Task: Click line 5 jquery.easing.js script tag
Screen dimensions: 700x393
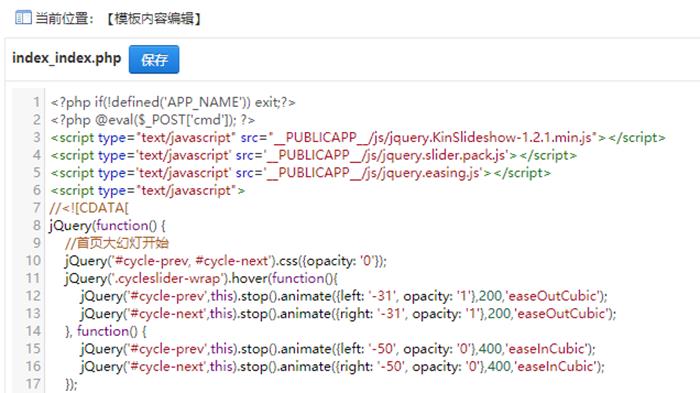Action: [300, 173]
